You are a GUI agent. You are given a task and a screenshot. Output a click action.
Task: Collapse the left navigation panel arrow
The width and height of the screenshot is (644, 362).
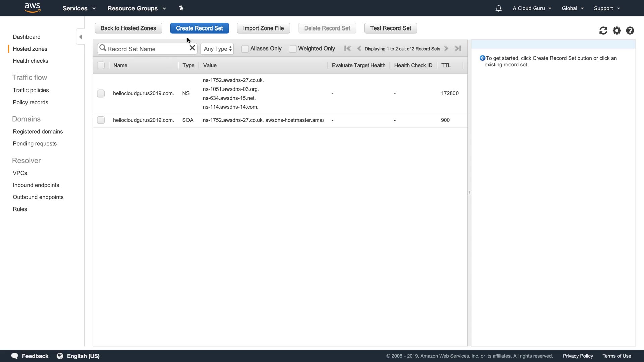tap(80, 37)
